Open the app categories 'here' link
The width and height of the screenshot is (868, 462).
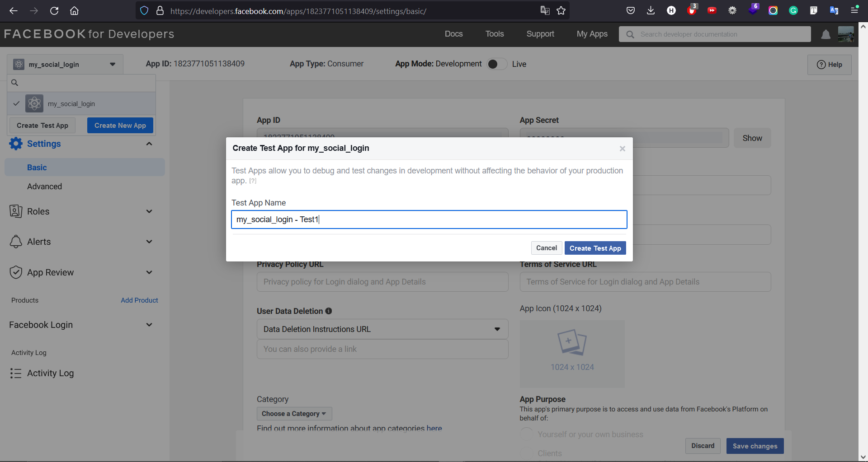tap(434, 428)
